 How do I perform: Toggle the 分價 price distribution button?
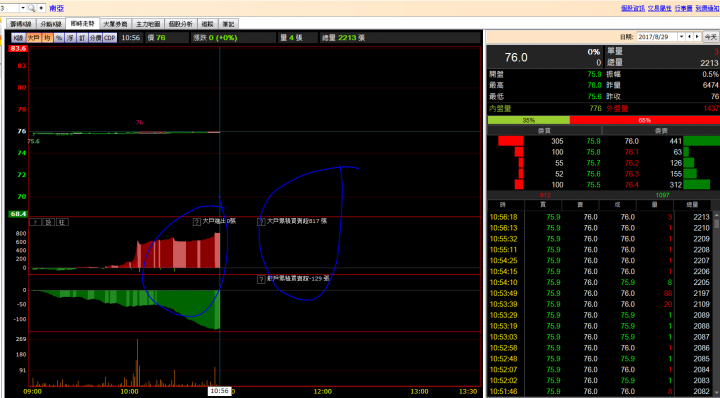[x=95, y=38]
